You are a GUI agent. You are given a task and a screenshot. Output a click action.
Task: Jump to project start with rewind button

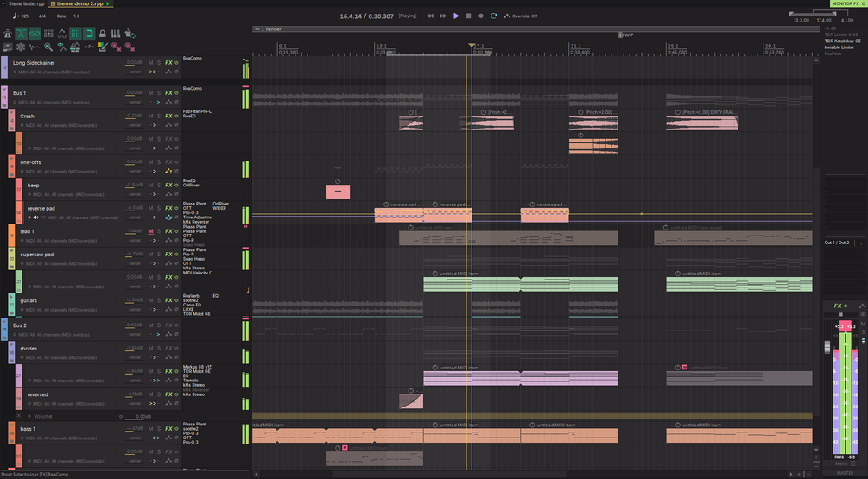click(430, 16)
